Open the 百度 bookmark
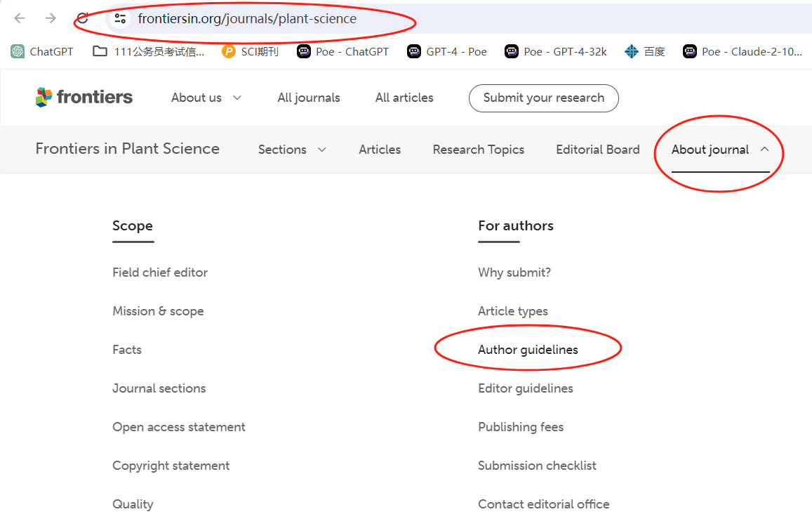 [645, 51]
